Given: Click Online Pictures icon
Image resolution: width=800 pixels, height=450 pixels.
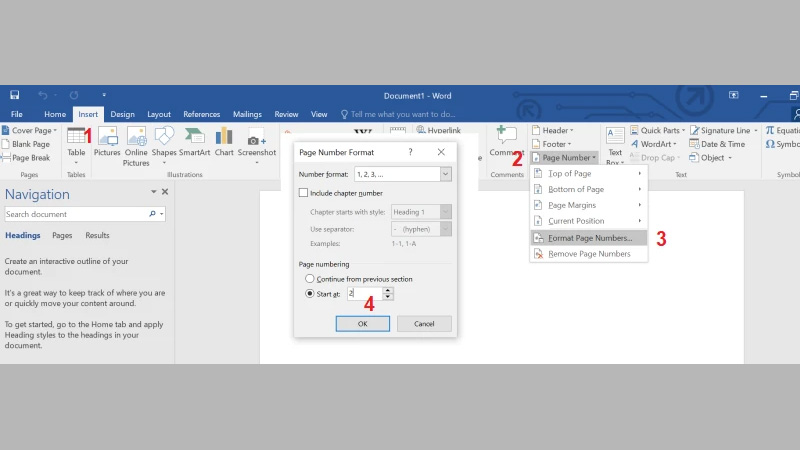Looking at the screenshot, I should pos(136,138).
